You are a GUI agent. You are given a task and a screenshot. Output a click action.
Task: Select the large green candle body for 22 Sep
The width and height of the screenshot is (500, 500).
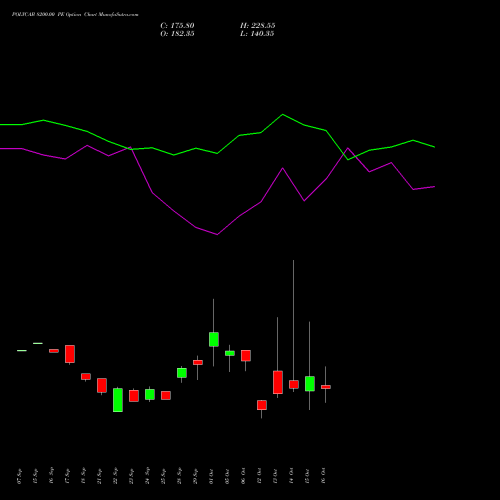point(118,400)
